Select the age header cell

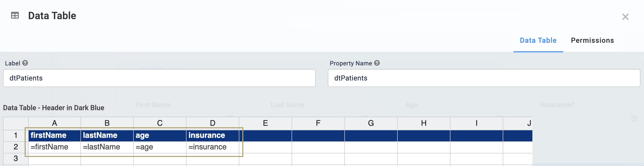click(x=160, y=136)
